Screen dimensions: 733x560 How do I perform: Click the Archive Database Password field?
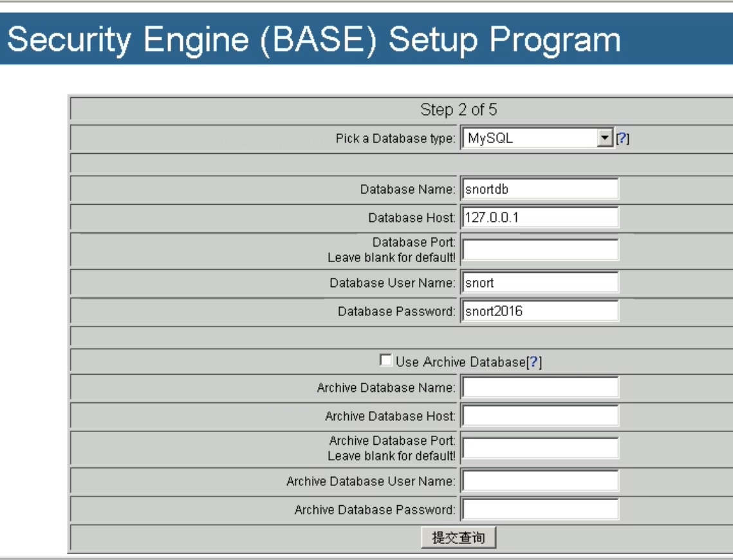coord(540,509)
